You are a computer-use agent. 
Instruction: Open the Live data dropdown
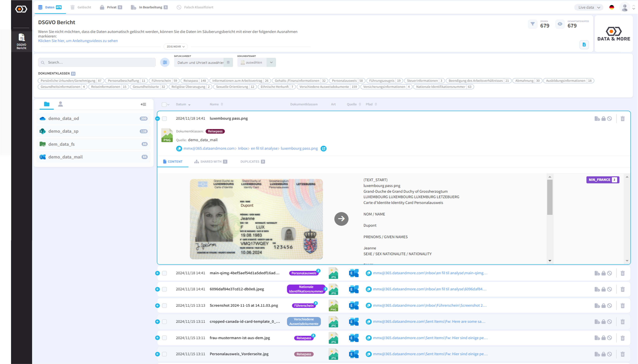pyautogui.click(x=589, y=7)
